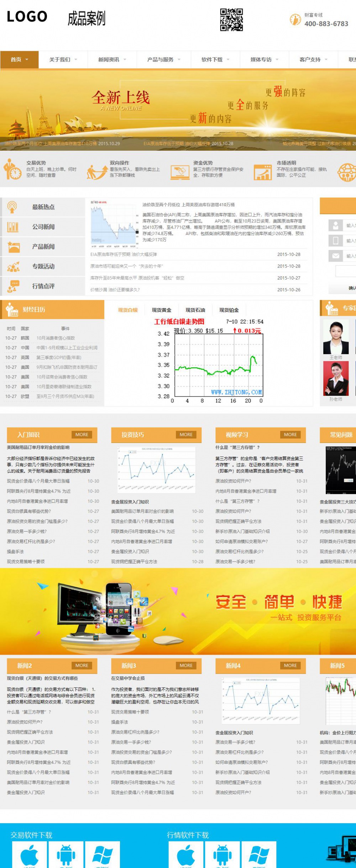This screenshot has width=356, height=868.
Task: Switch to the 现货石油 chart tab
Action: 195,310
